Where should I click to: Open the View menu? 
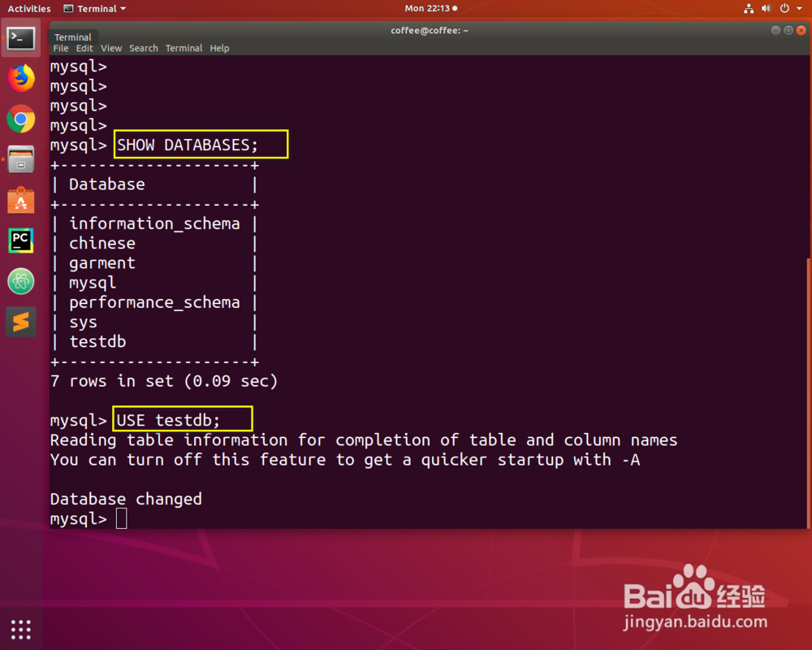pyautogui.click(x=111, y=48)
